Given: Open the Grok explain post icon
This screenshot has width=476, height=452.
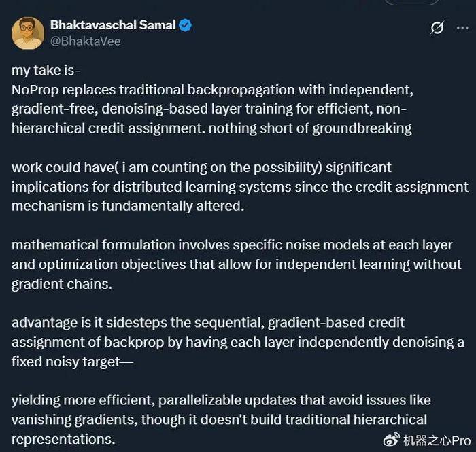Looking at the screenshot, I should (x=437, y=28).
